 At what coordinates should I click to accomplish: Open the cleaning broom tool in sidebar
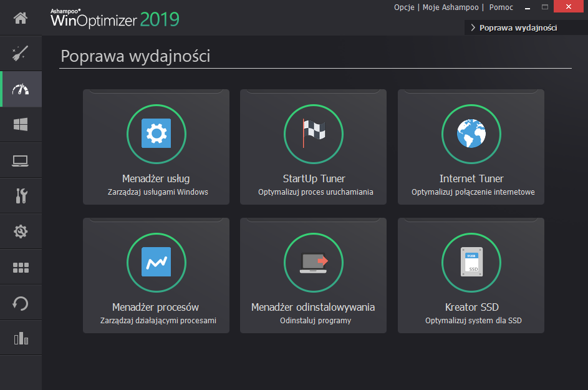[x=21, y=53]
